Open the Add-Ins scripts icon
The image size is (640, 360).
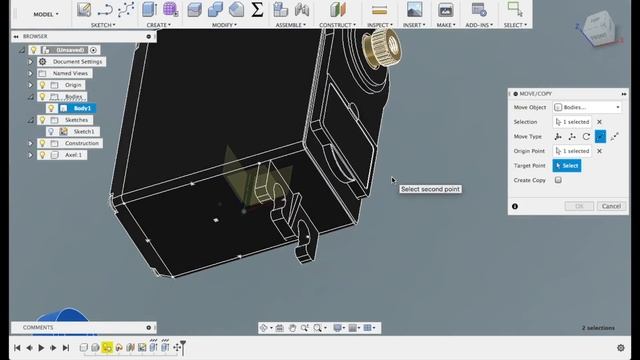[479, 10]
